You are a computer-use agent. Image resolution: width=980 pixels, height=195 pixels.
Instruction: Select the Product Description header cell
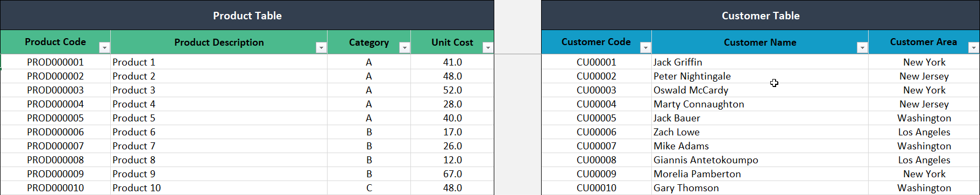pos(219,42)
